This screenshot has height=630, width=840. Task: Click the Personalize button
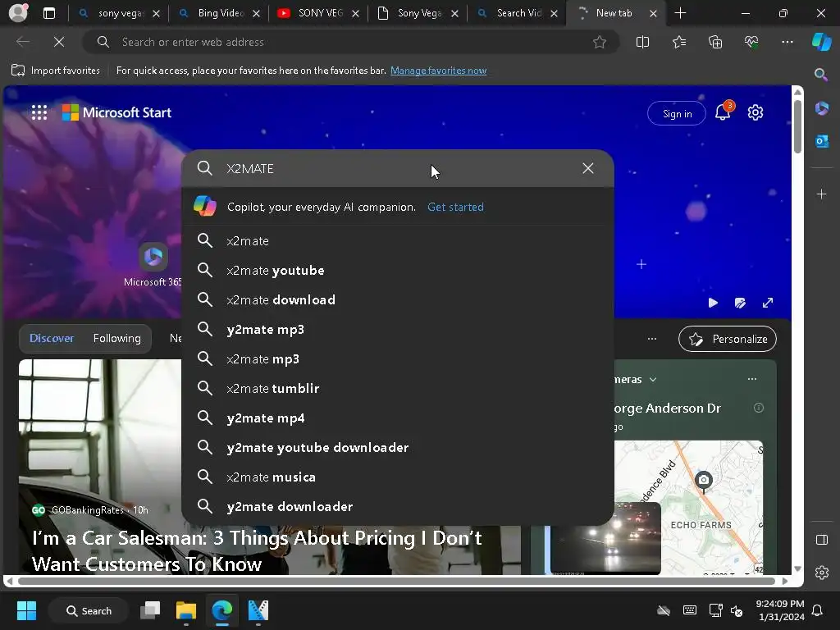[727, 339]
